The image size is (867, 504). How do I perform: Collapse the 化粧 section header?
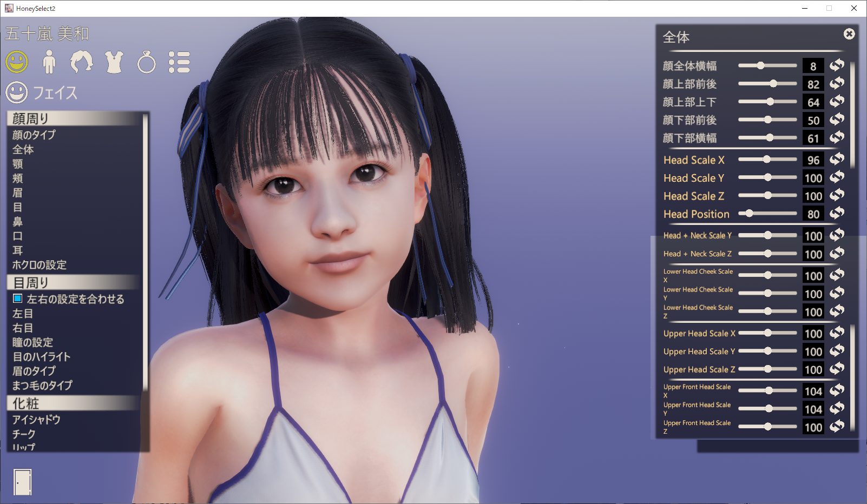click(x=75, y=403)
